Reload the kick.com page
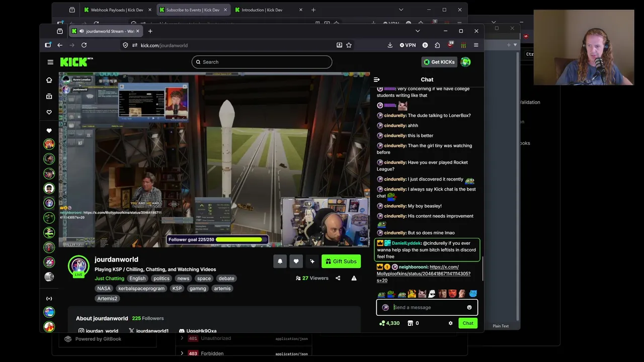 coord(84,45)
